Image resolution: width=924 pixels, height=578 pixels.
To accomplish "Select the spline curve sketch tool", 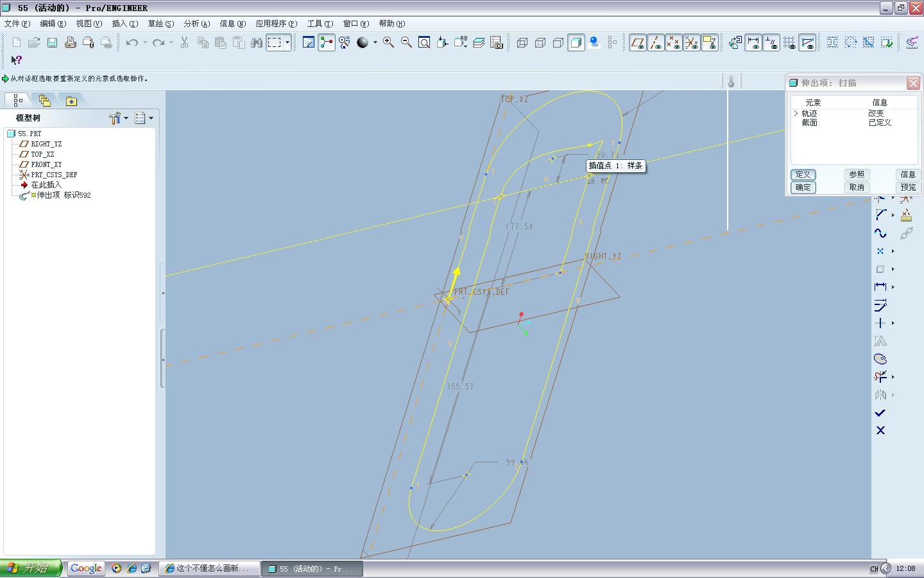I will (x=880, y=233).
